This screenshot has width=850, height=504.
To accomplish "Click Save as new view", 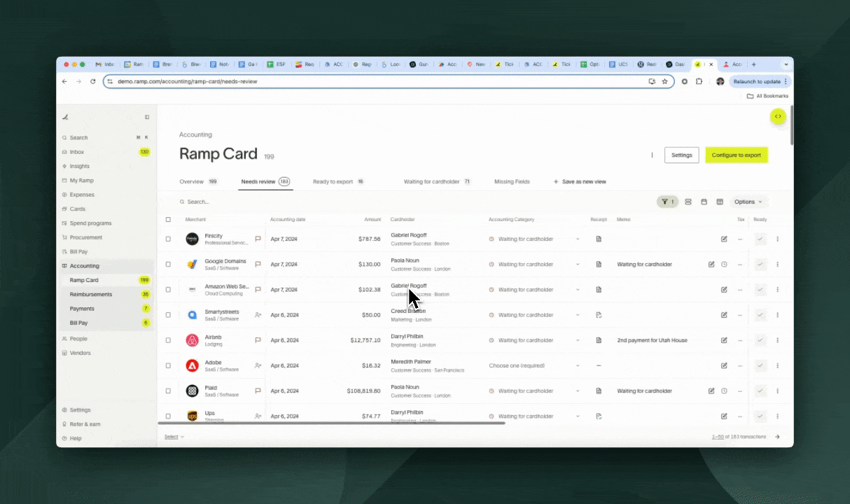I will coord(580,181).
